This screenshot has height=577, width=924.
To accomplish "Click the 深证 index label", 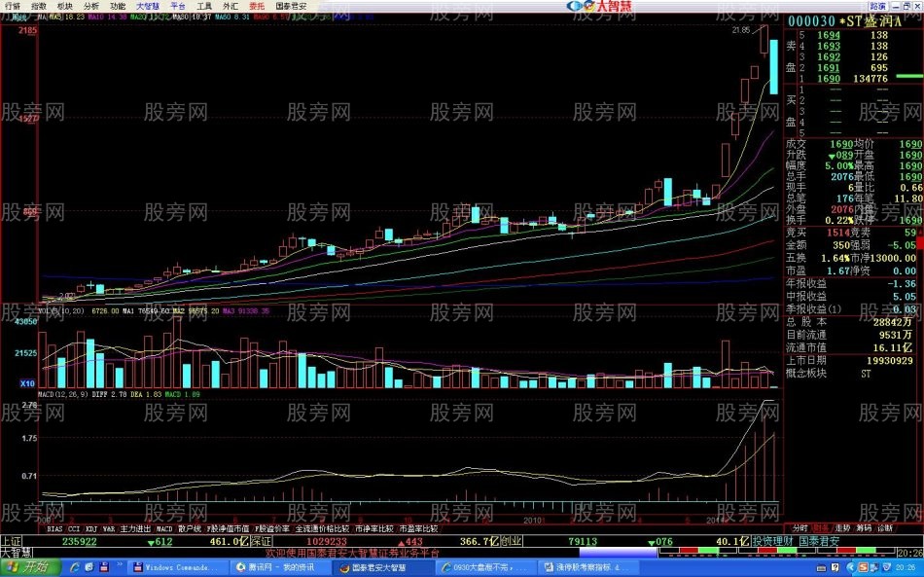I will 261,541.
